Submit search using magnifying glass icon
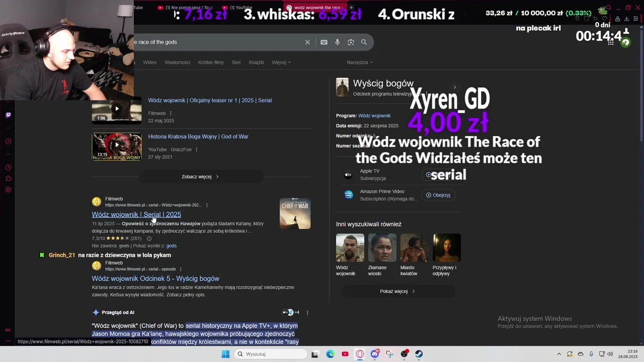 point(364,42)
